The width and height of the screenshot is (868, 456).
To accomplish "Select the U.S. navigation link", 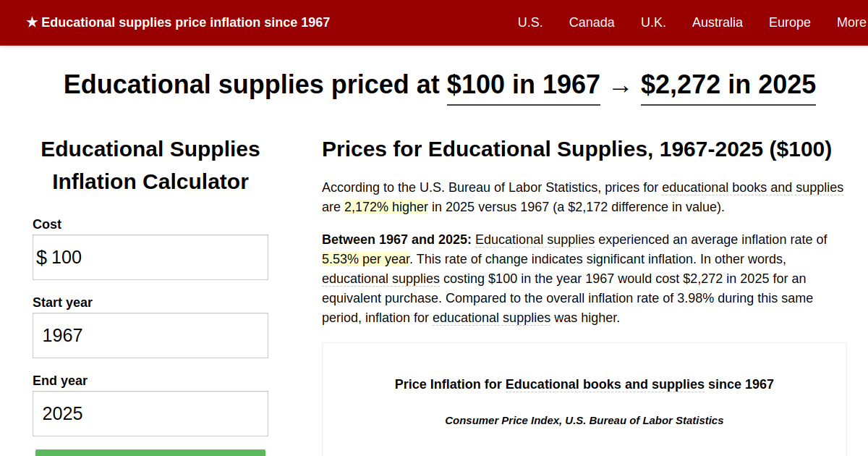I will pyautogui.click(x=530, y=22).
